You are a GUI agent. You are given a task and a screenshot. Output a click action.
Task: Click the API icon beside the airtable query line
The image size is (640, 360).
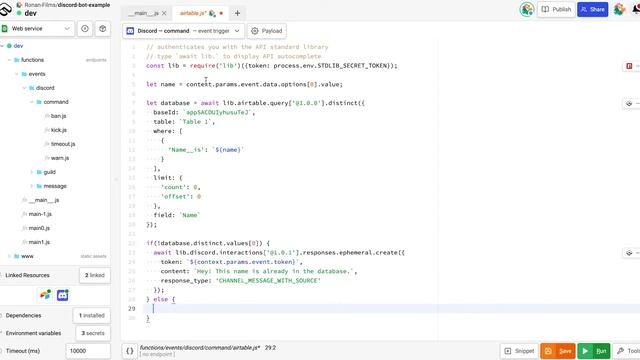point(629,104)
